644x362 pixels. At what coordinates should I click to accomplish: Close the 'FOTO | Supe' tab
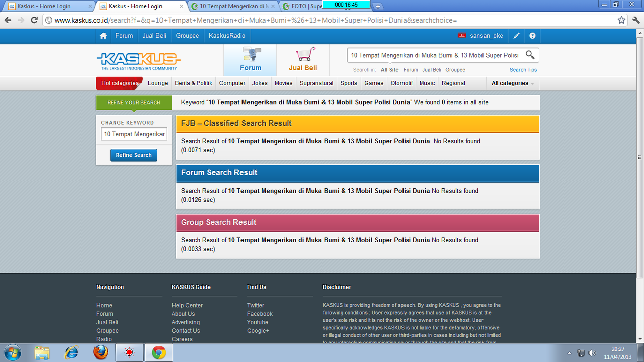click(366, 6)
